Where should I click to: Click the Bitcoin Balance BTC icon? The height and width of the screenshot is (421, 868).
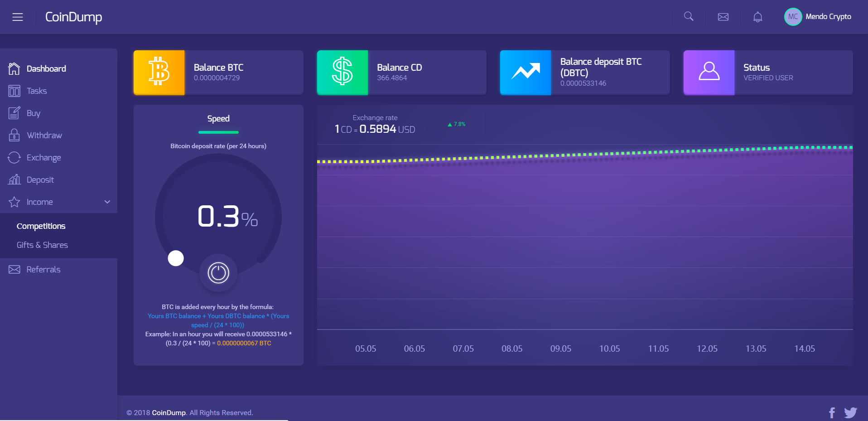159,73
